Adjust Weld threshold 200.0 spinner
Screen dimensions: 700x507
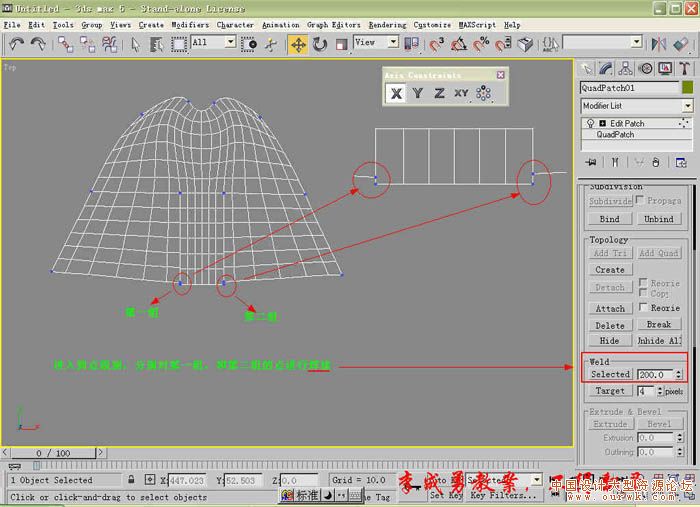(679, 374)
